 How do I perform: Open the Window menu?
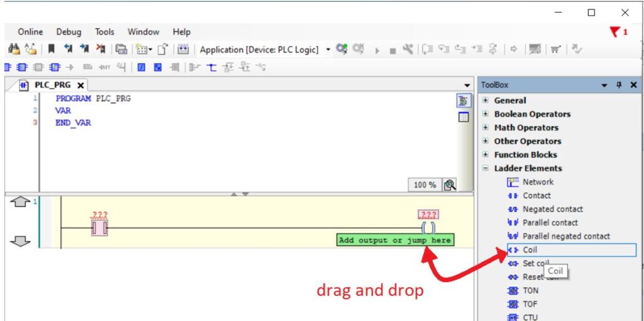click(143, 32)
